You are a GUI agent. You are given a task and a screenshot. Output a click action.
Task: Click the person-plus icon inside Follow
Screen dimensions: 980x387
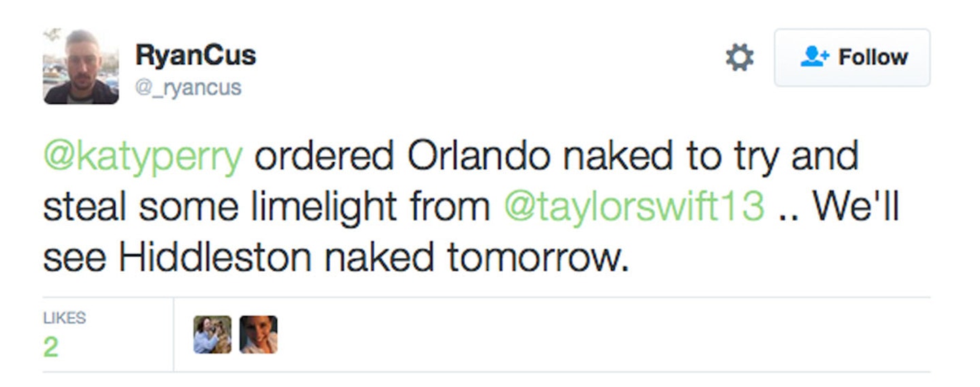pos(815,57)
